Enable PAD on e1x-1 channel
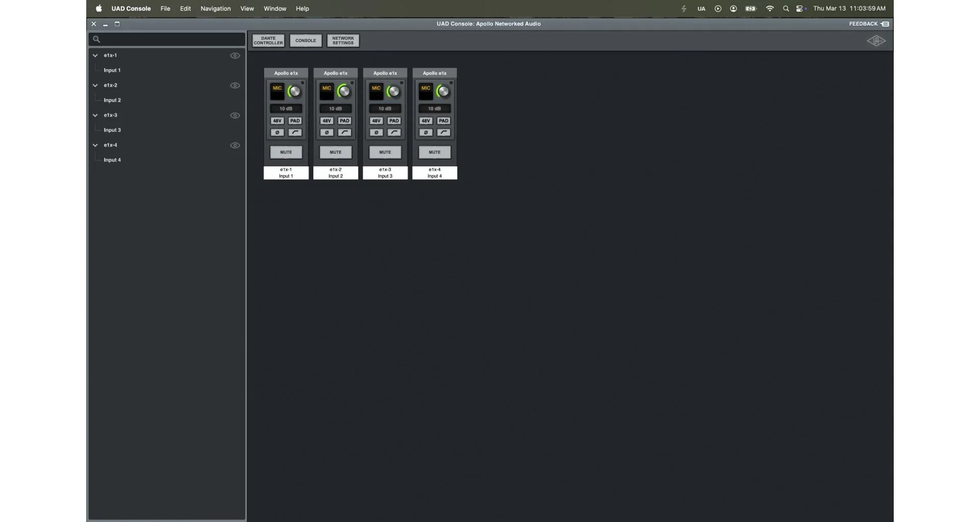Viewport: 980px width, 522px height. pos(295,121)
